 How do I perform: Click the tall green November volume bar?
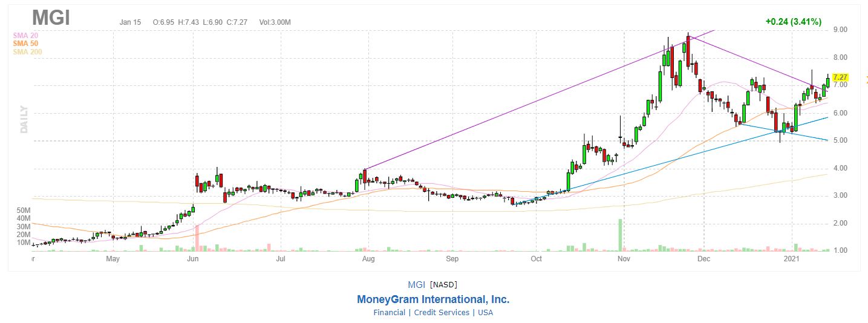[x=620, y=235]
